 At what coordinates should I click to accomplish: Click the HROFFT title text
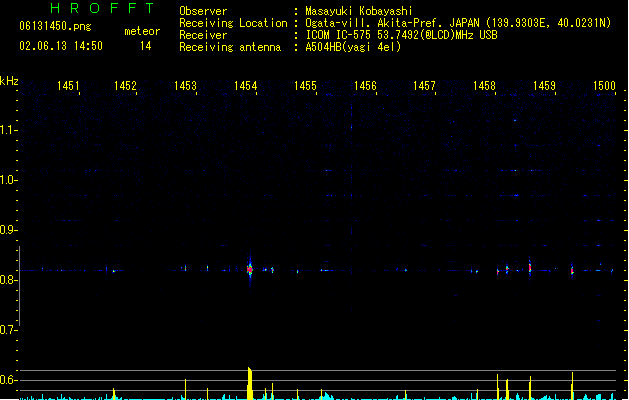click(103, 8)
